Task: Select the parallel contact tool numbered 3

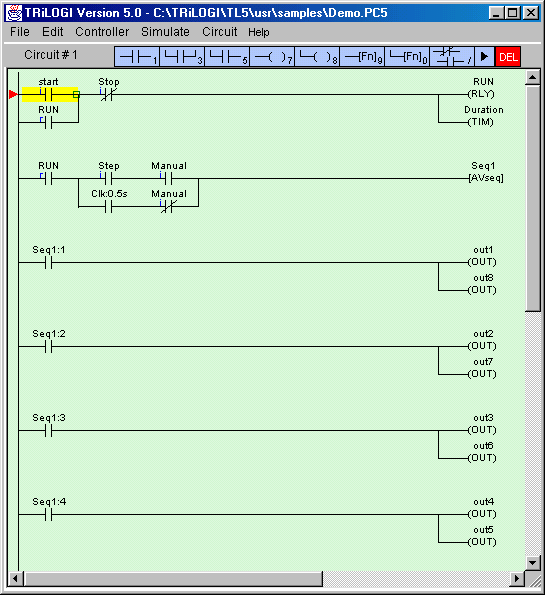Action: [182, 57]
